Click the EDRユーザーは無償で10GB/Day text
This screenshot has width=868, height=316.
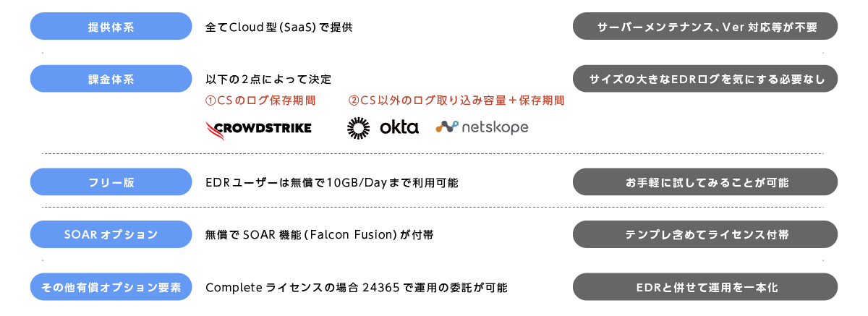[x=332, y=182]
